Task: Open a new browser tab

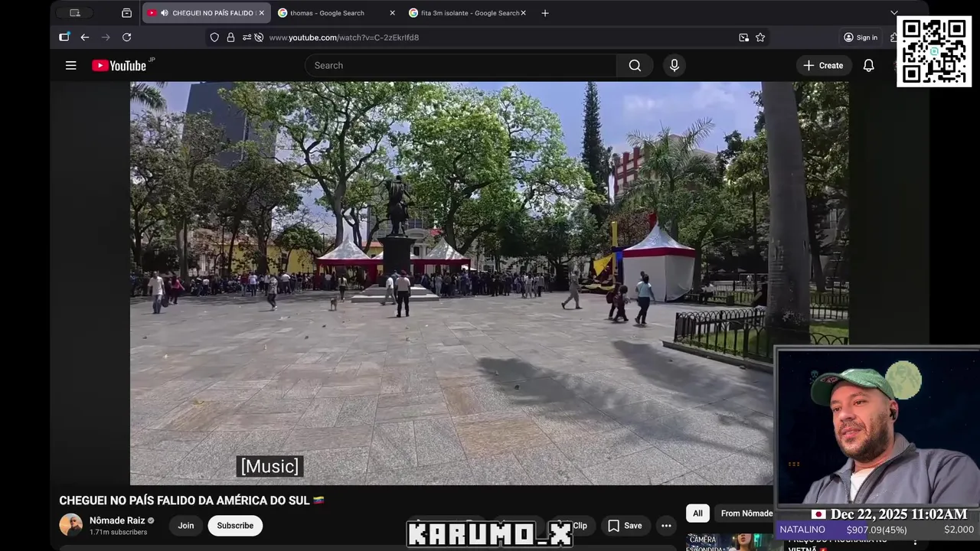Action: [x=545, y=13]
